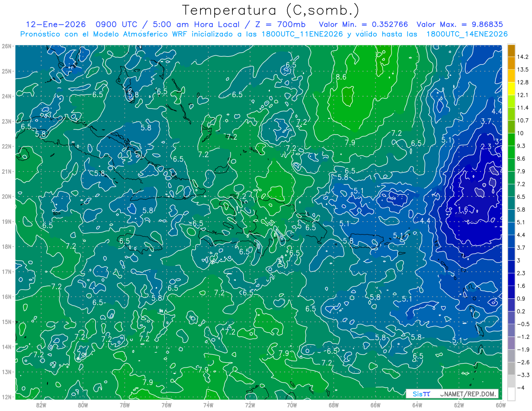Click the 64W longitude axis label
Viewport: 532px width, 411px height.
tap(417, 405)
